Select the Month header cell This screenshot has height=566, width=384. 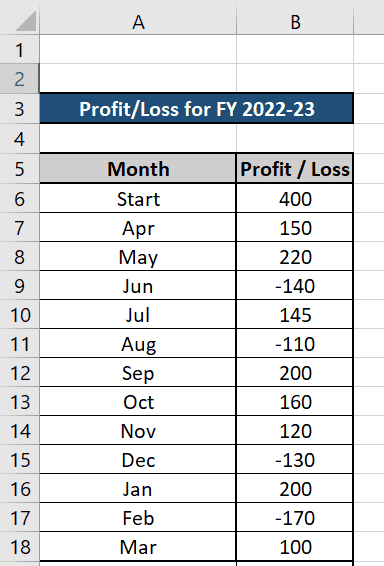pyautogui.click(x=138, y=169)
